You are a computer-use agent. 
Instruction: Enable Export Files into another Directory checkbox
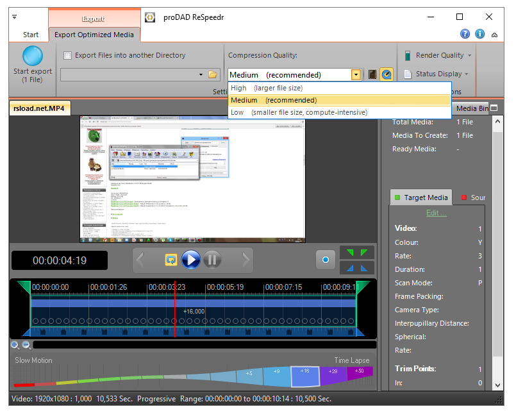tap(67, 55)
